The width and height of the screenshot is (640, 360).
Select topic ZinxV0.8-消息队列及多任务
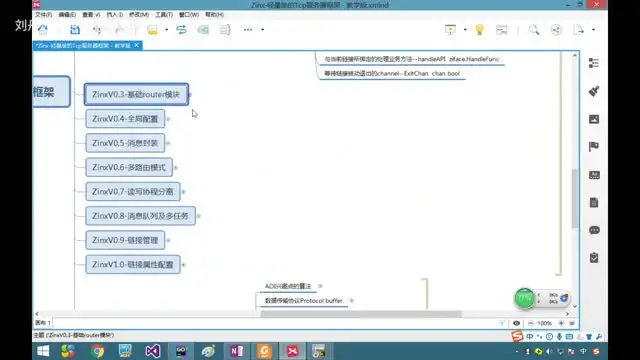140,216
